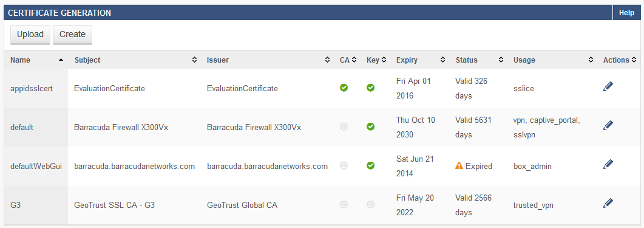Click the grey CA indicator in the default row

[x=344, y=126]
